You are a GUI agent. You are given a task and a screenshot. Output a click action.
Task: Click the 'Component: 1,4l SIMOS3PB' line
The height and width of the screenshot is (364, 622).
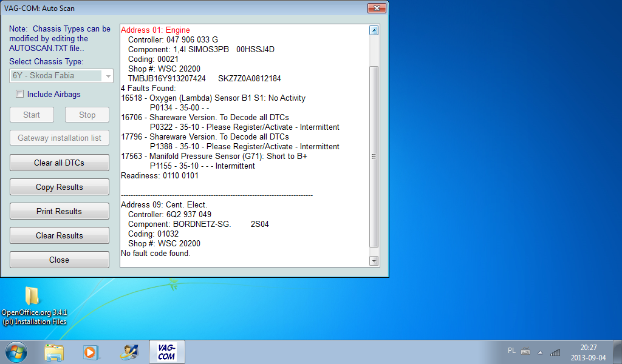[201, 50]
